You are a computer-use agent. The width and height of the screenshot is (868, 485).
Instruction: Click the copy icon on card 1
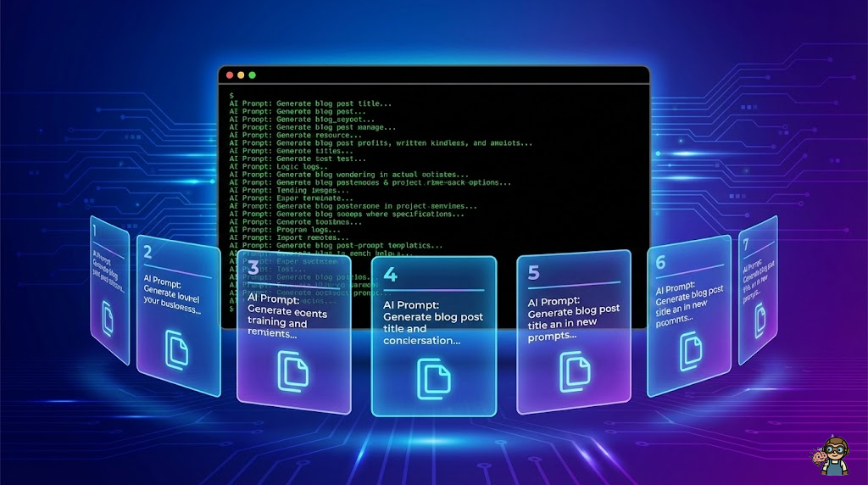[x=108, y=320]
